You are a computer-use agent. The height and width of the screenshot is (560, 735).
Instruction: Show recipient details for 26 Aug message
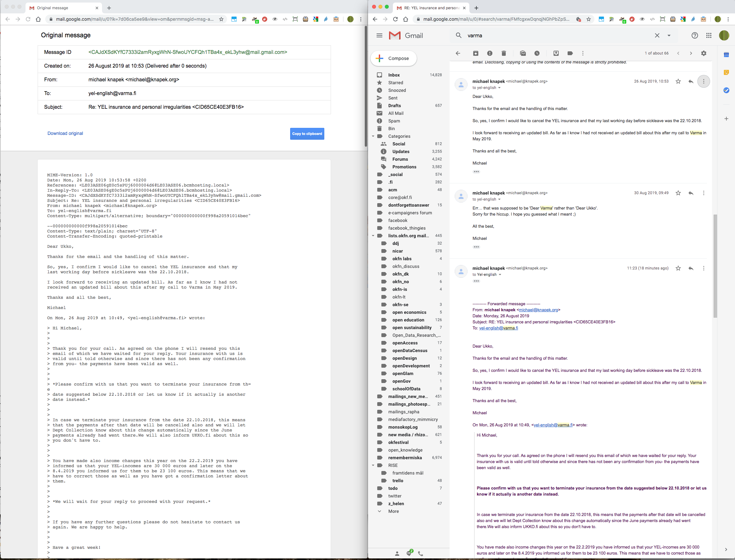pyautogui.click(x=499, y=88)
